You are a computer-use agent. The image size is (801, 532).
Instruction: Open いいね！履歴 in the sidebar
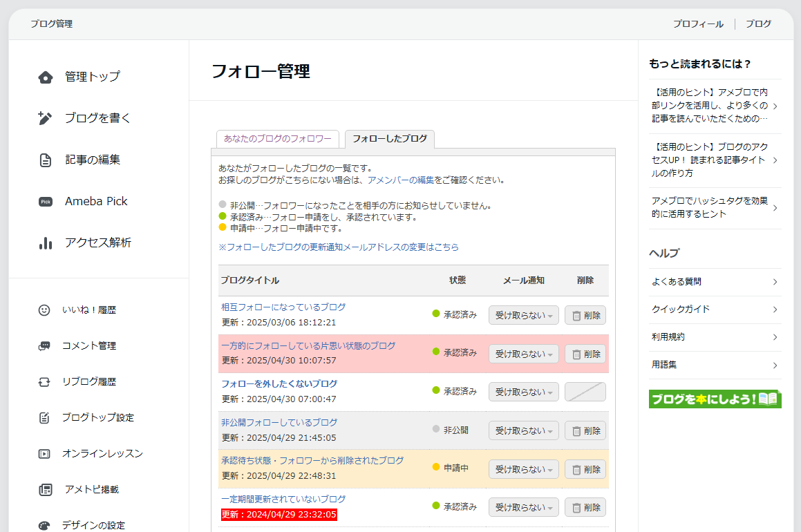[x=89, y=310]
